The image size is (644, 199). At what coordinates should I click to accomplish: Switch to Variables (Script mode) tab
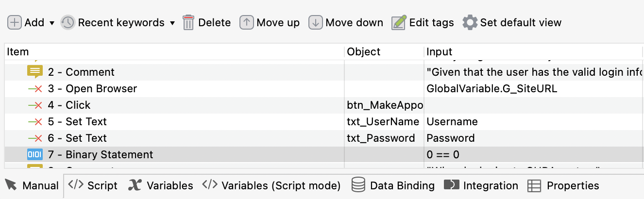pyautogui.click(x=271, y=185)
